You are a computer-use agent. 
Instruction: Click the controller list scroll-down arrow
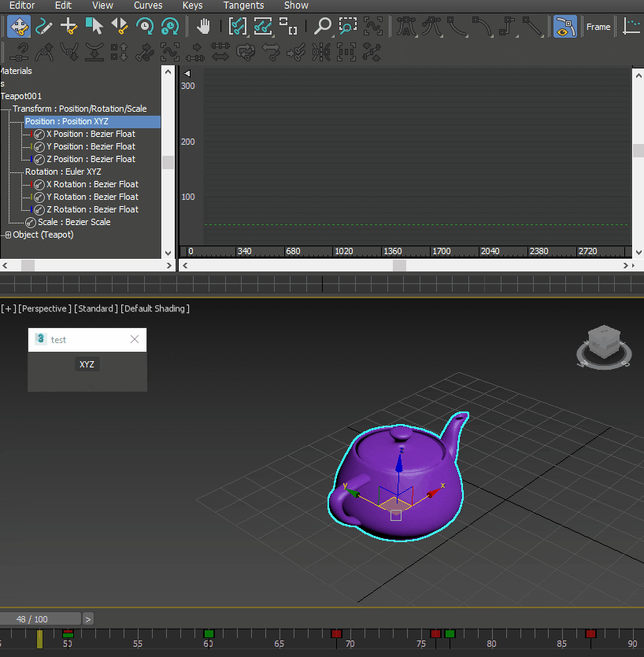168,253
